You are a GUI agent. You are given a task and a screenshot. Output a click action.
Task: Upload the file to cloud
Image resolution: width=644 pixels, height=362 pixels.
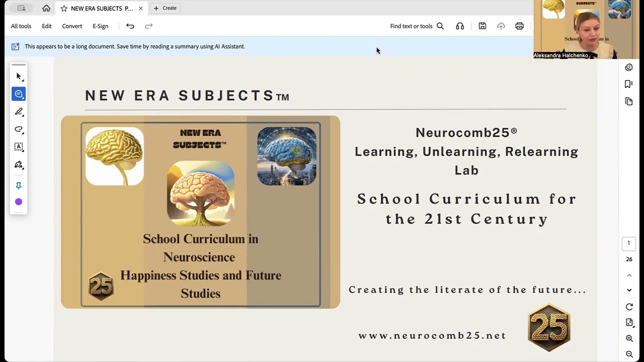pyautogui.click(x=501, y=26)
